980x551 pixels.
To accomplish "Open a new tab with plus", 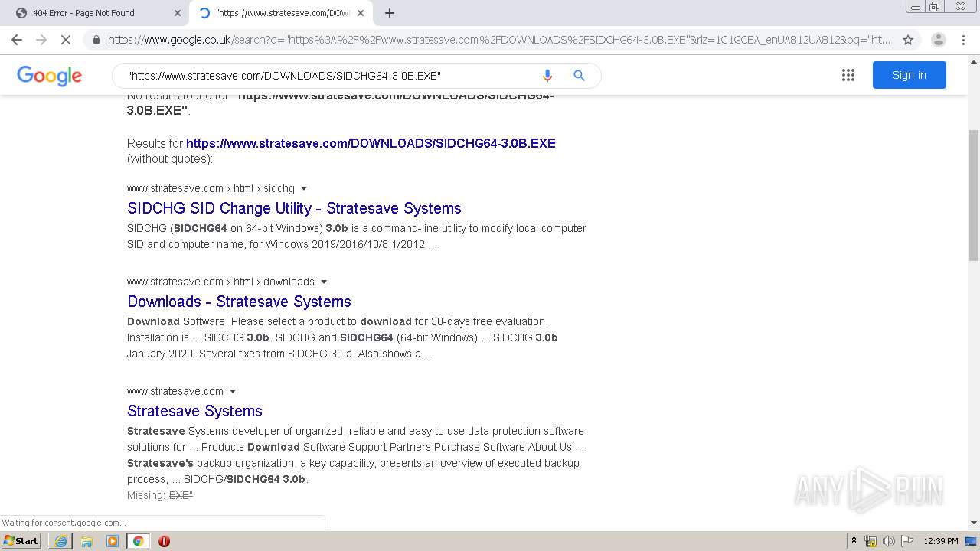I will point(390,13).
